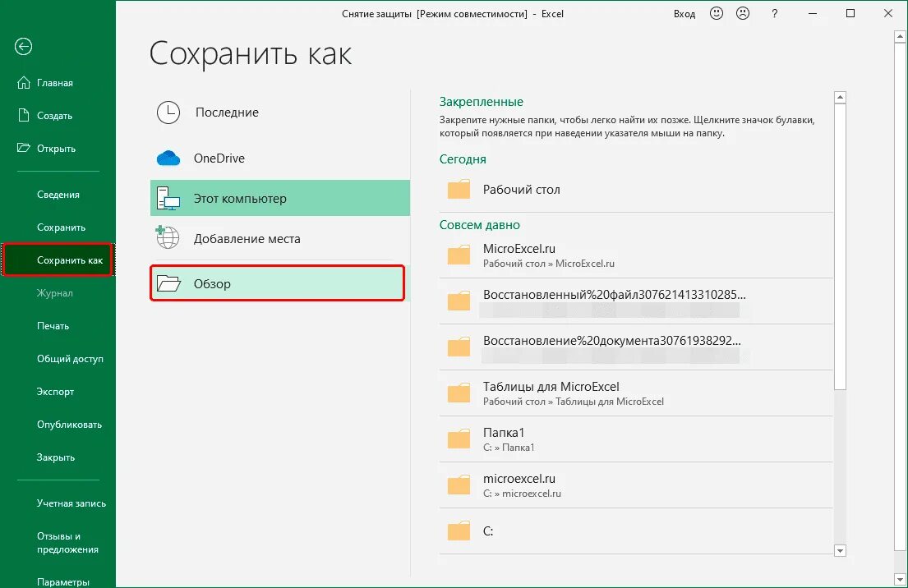Select the Восстановленный%20файл307621413310285 folder
Image resolution: width=908 pixels, height=588 pixels.
615,295
